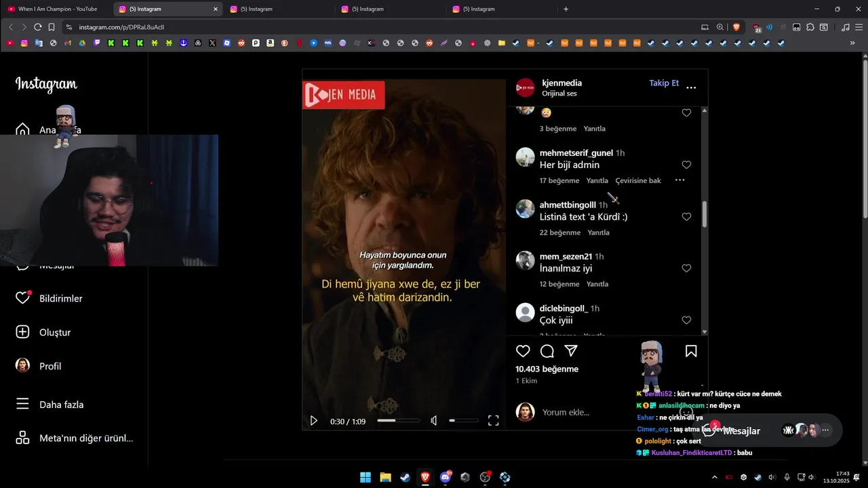Screen dimensions: 868x488
Task: Click the Instagram logo in the sidebar
Action: [46, 84]
